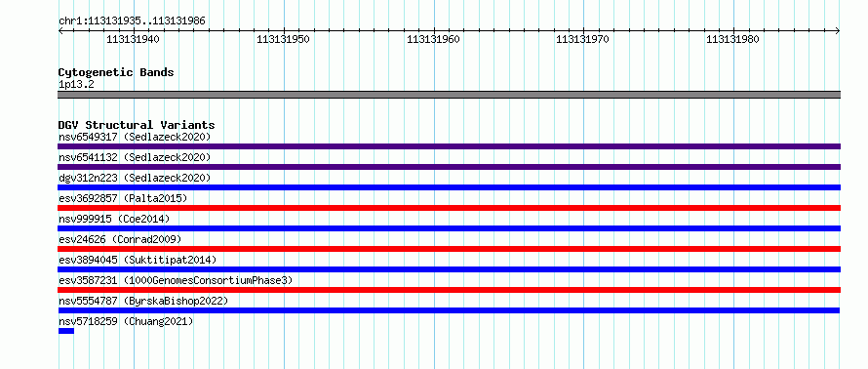Click nsv5554787 (ByrskaBishop2022) variant label
The width and height of the screenshot is (868, 369).
pyautogui.click(x=143, y=301)
